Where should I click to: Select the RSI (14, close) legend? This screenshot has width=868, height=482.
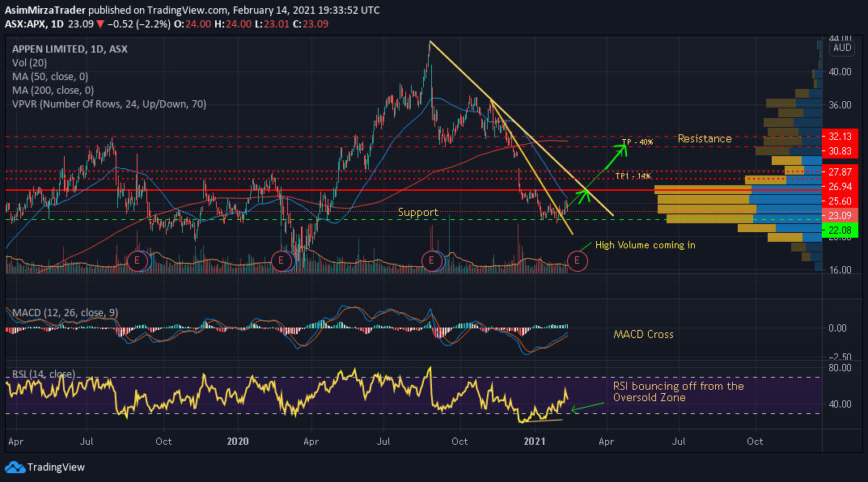click(x=43, y=374)
